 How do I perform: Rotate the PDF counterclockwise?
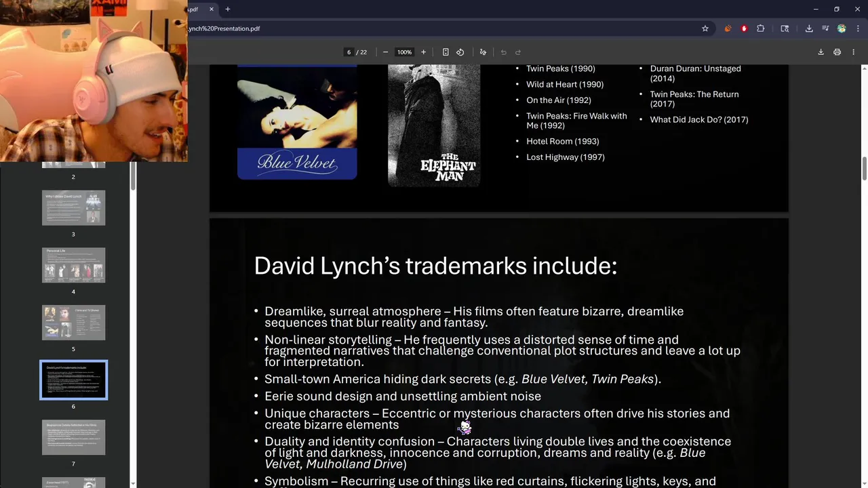(x=460, y=52)
